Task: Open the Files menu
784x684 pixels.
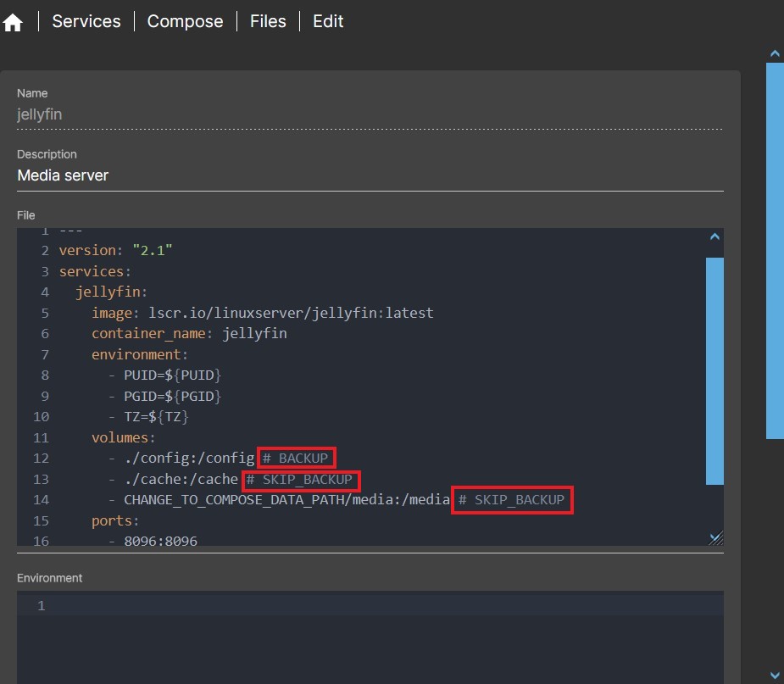Action: (x=268, y=21)
